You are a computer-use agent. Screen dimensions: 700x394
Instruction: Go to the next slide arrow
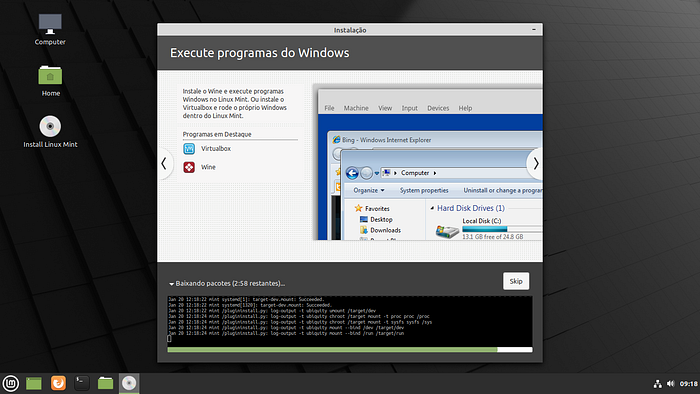[536, 164]
